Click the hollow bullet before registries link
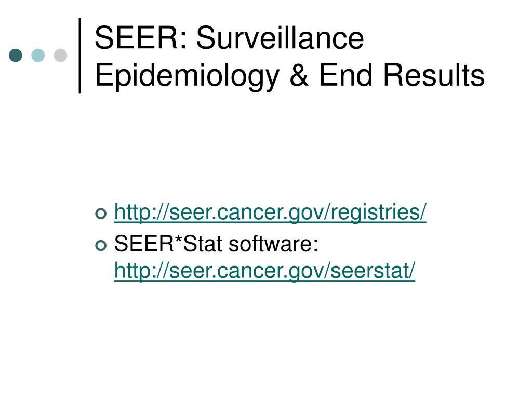Viewport: 532px width, 399px height. coord(101,214)
